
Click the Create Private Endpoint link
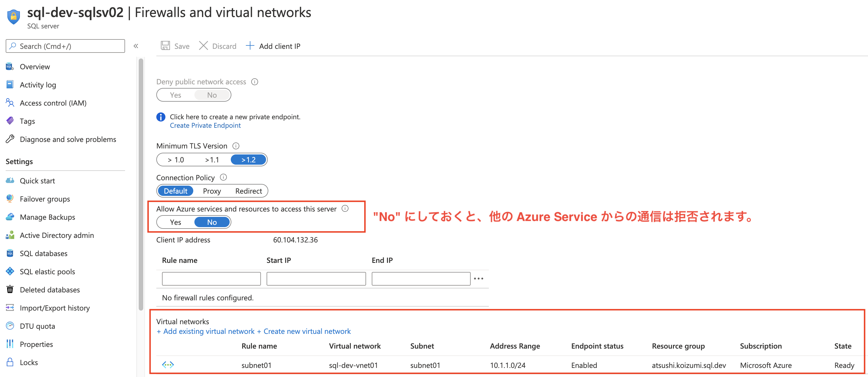click(x=205, y=125)
